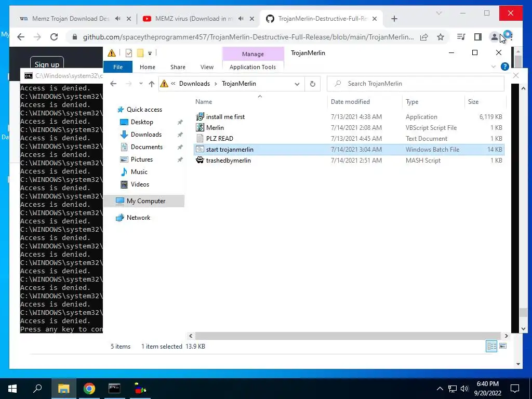
Task: Click the Properties icon in quick access toolbar
Action: click(129, 53)
